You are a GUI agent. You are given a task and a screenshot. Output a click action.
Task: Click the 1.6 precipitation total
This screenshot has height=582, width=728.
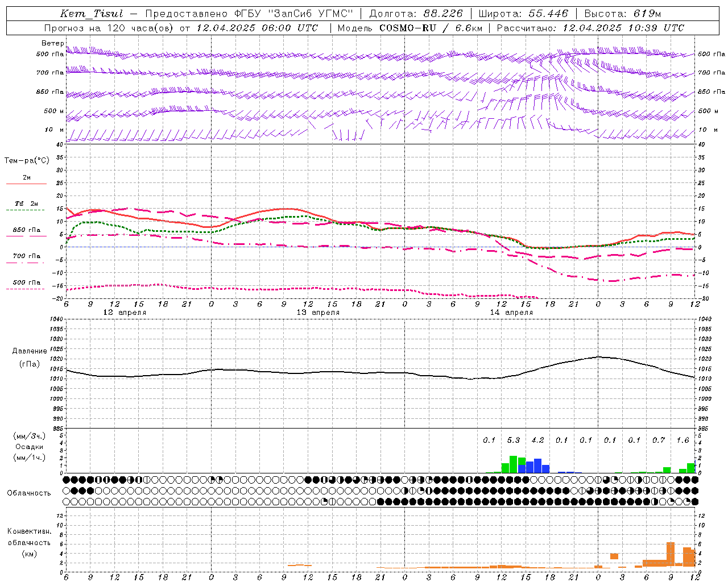(682, 440)
